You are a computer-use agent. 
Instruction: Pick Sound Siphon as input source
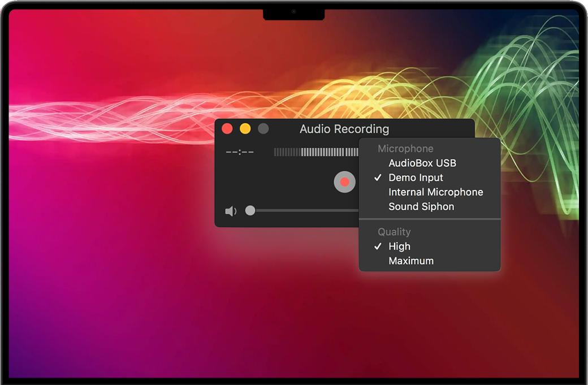421,206
